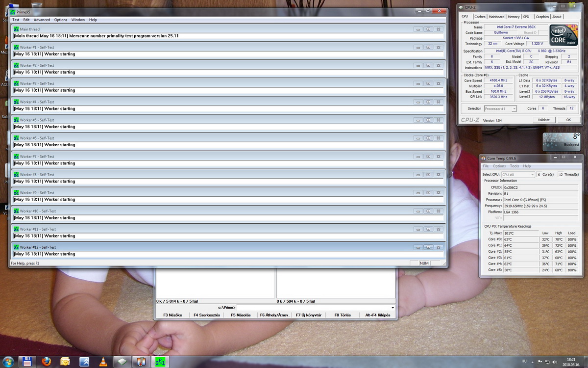Open Prime95 Edit menu
The image size is (588, 368).
[x=26, y=20]
